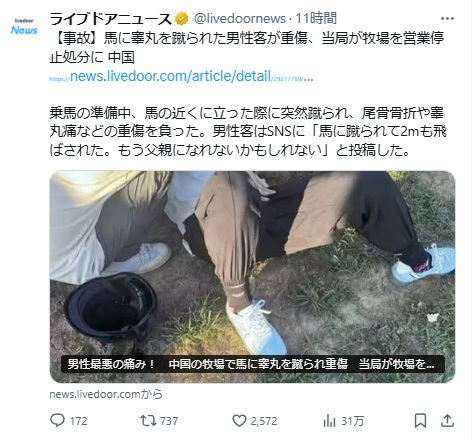This screenshot has height=440, width=472.
Task: Click the 31万 view count
Action: [352, 421]
